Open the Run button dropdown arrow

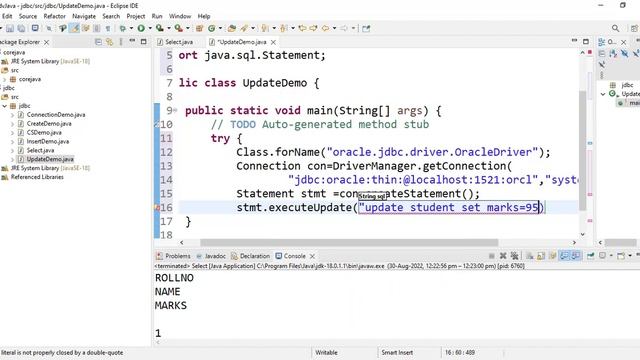150,28
